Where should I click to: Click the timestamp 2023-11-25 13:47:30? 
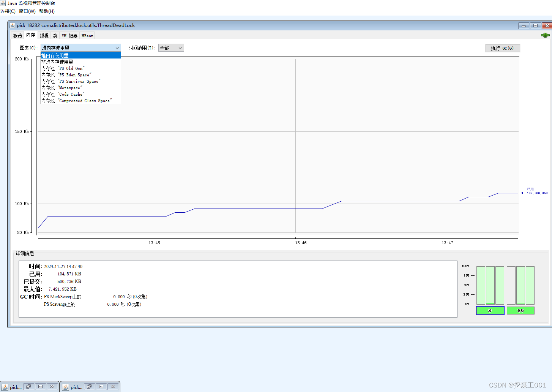63,267
